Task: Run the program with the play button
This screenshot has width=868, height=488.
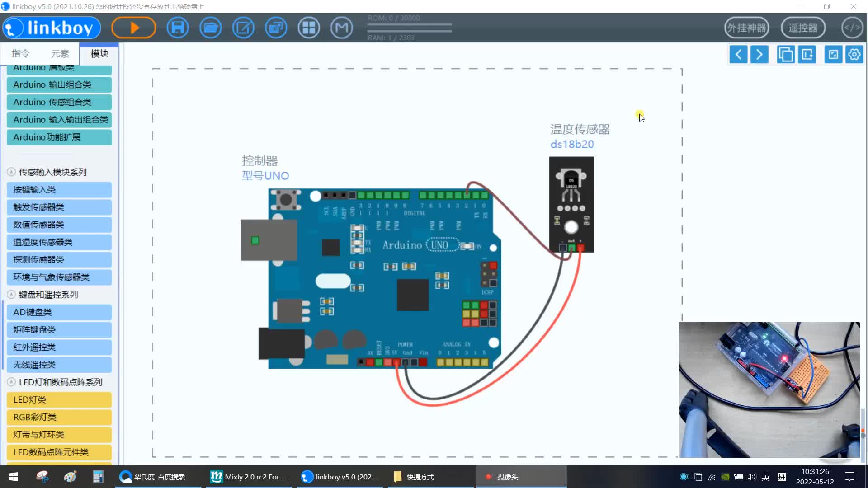Action: pyautogui.click(x=134, y=28)
